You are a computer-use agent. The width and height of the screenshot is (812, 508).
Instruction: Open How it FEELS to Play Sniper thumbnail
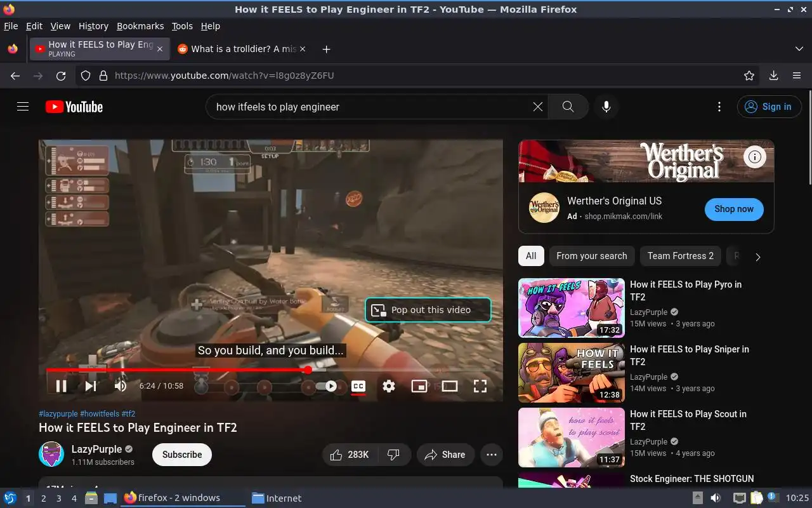(572, 373)
